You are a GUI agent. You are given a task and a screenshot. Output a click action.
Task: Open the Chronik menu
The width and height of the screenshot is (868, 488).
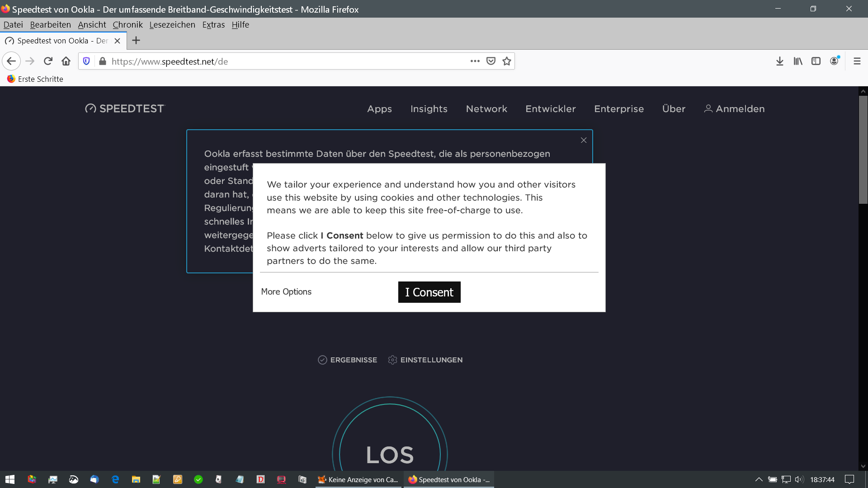tap(127, 24)
